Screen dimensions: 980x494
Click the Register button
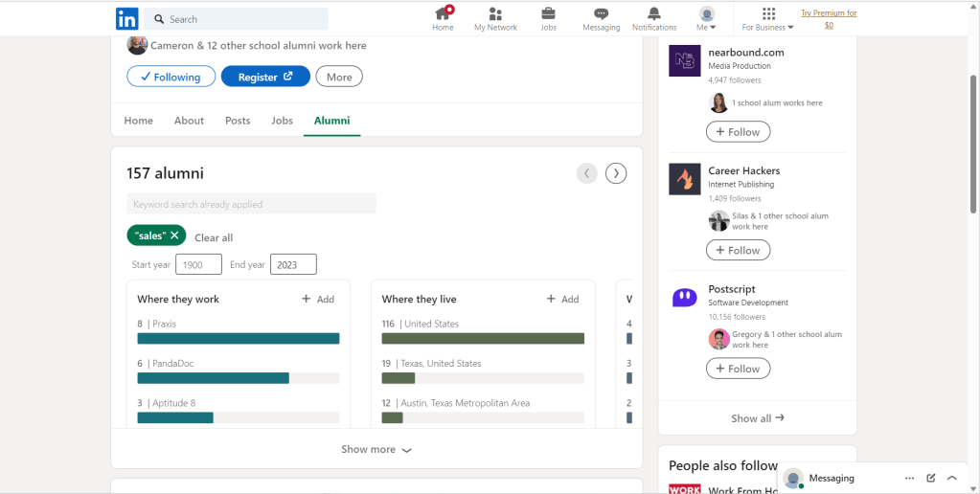tap(265, 77)
